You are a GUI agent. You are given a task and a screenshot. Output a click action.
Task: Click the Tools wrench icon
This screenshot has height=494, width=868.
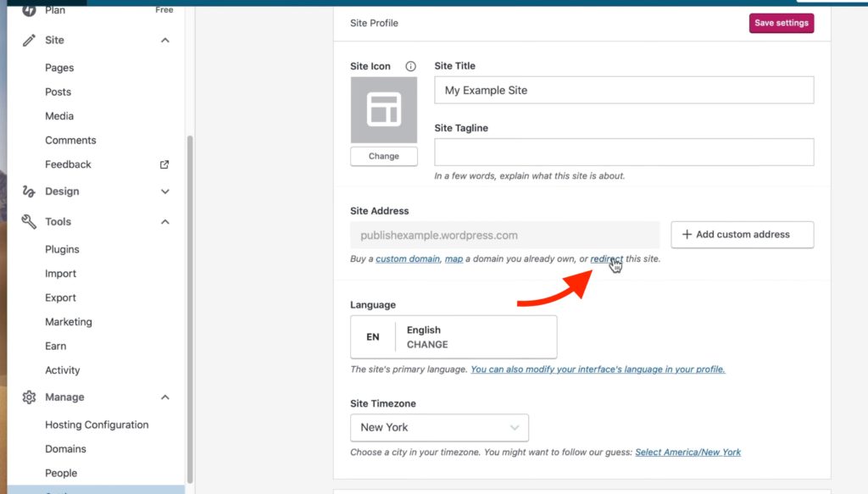coord(29,222)
